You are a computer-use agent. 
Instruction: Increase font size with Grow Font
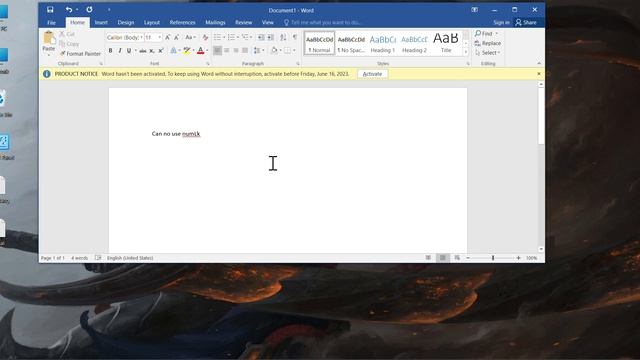click(167, 38)
